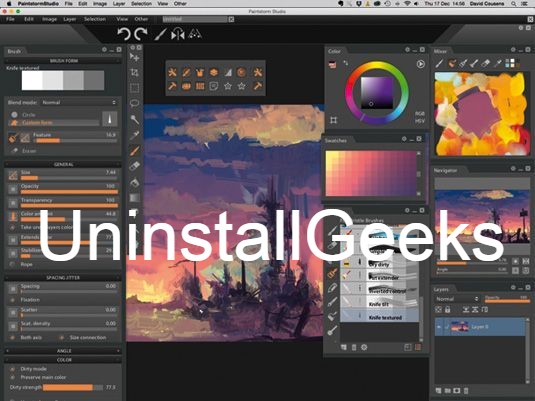Click the layer lock icon in Layers panel
Viewport: 535px width, 401px height.
447,310
